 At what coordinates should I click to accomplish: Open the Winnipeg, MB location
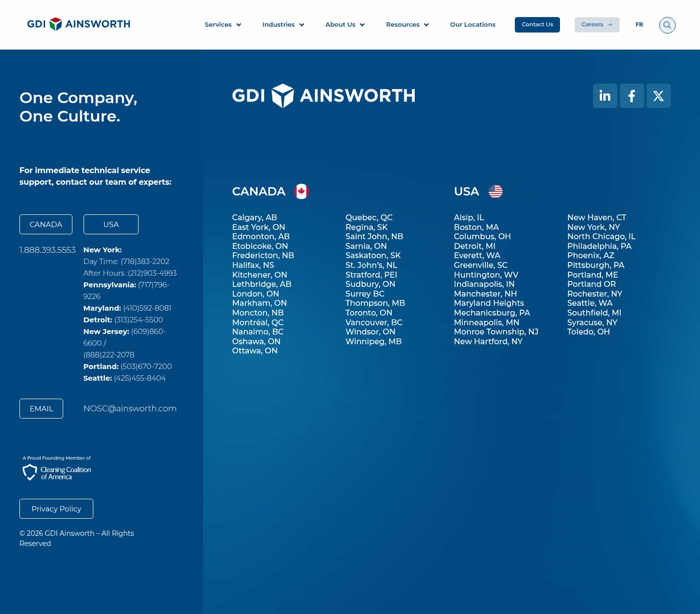pos(373,341)
